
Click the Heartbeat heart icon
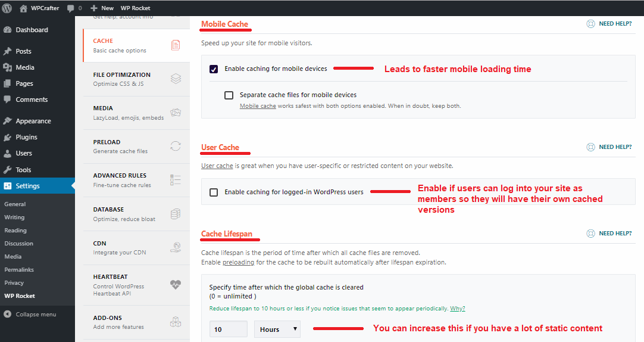(x=176, y=284)
